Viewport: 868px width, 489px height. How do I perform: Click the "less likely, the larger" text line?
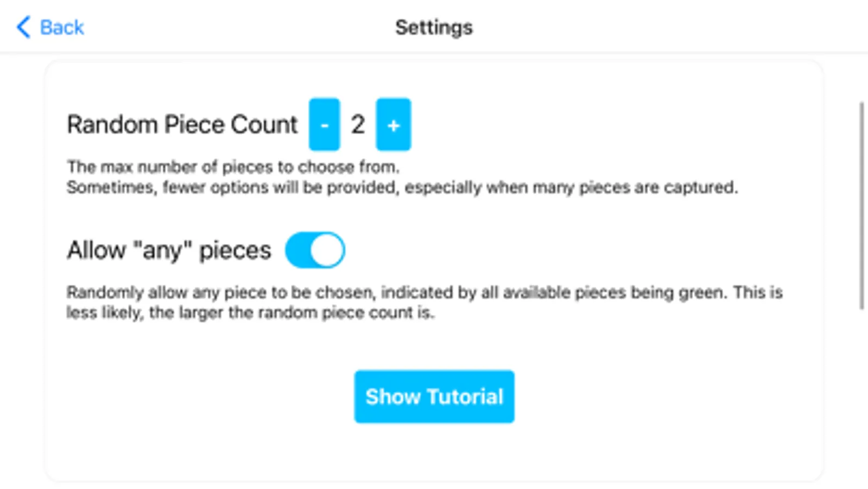click(250, 313)
